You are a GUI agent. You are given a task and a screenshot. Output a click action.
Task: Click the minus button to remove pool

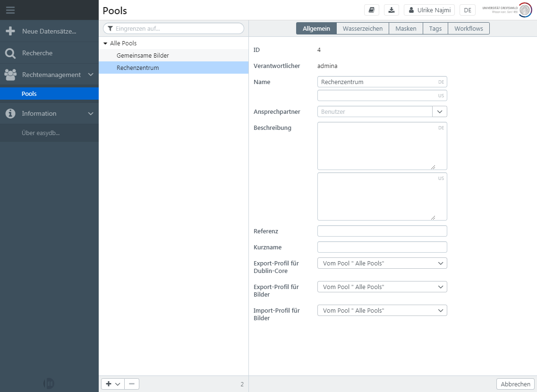point(132,384)
